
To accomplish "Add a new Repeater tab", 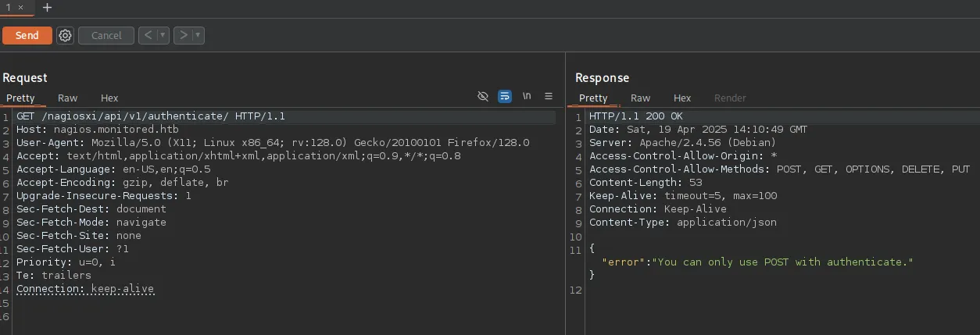I will [47, 7].
